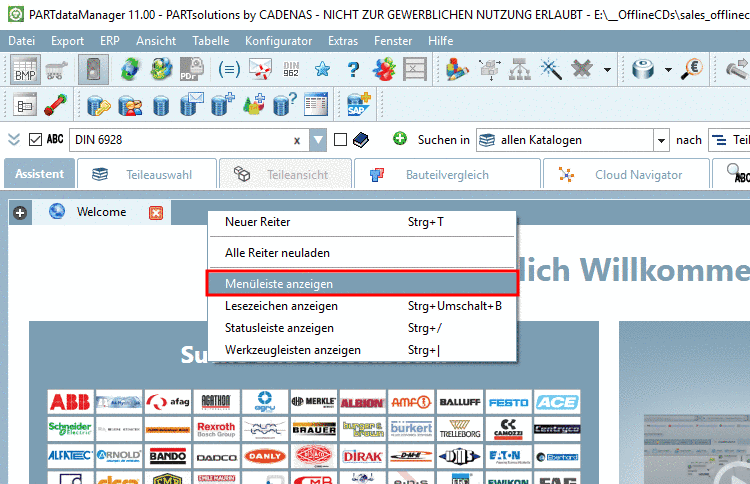Open the Datei menu

[22, 41]
